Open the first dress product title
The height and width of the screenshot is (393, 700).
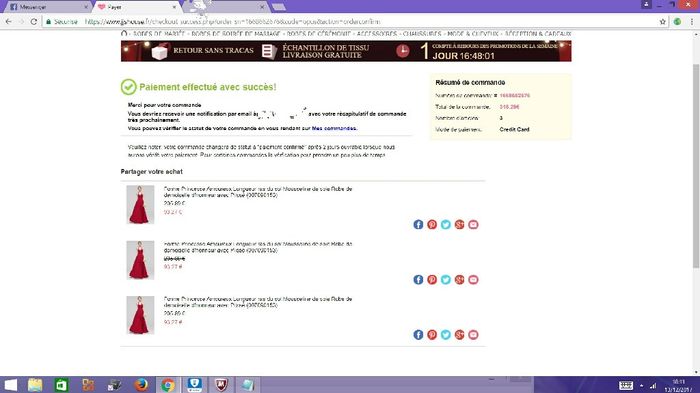click(258, 192)
